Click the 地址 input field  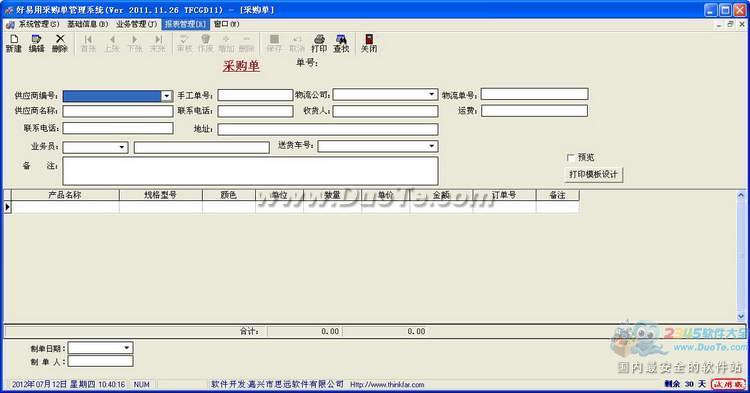(x=328, y=129)
